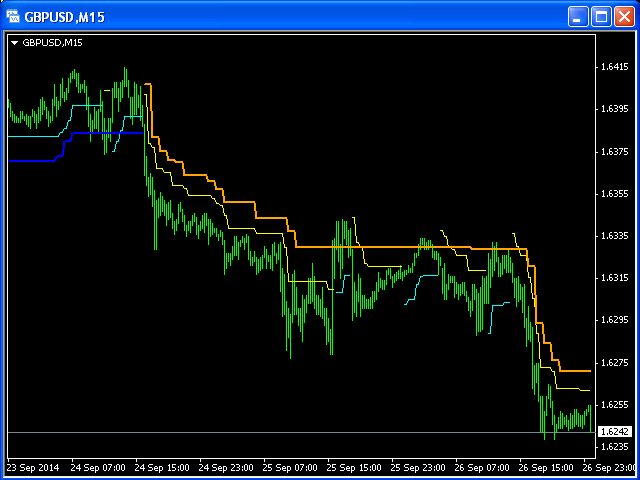
Task: Click the 26 Sep 23:00 time label
Action: click(611, 467)
